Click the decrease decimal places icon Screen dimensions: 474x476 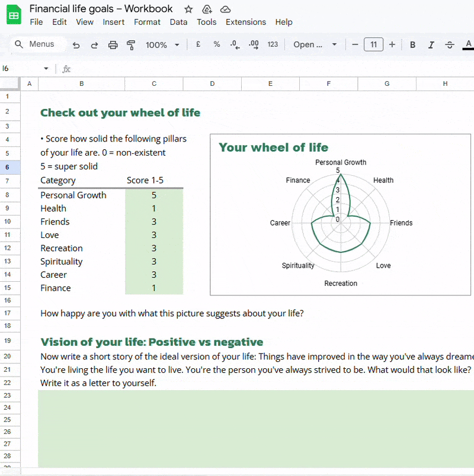(235, 44)
